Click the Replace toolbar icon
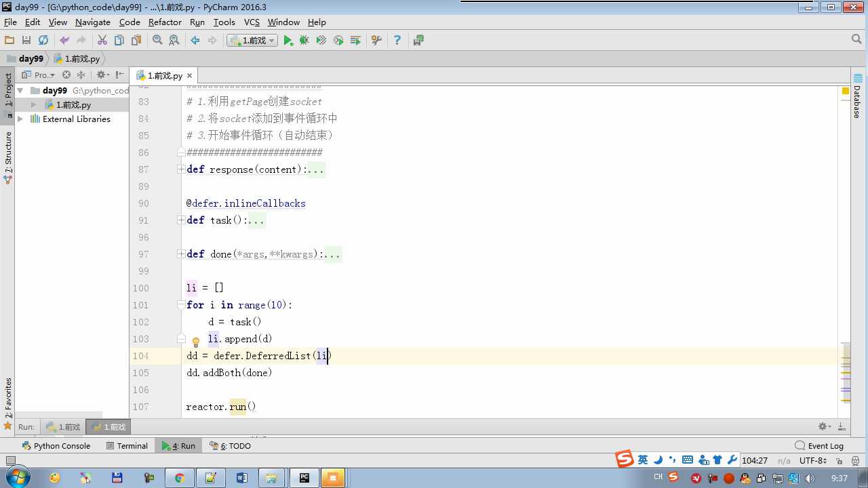Screen dimensions: 868x488 pyautogui.click(x=174, y=41)
